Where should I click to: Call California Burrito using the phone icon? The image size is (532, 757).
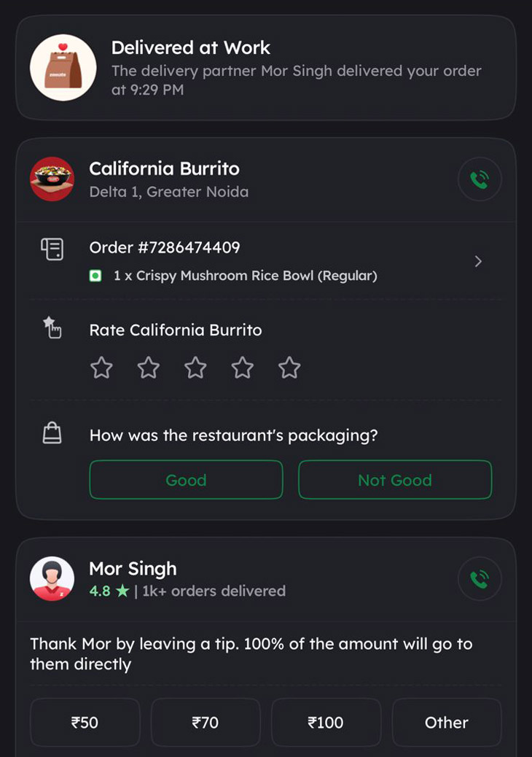[x=480, y=179]
